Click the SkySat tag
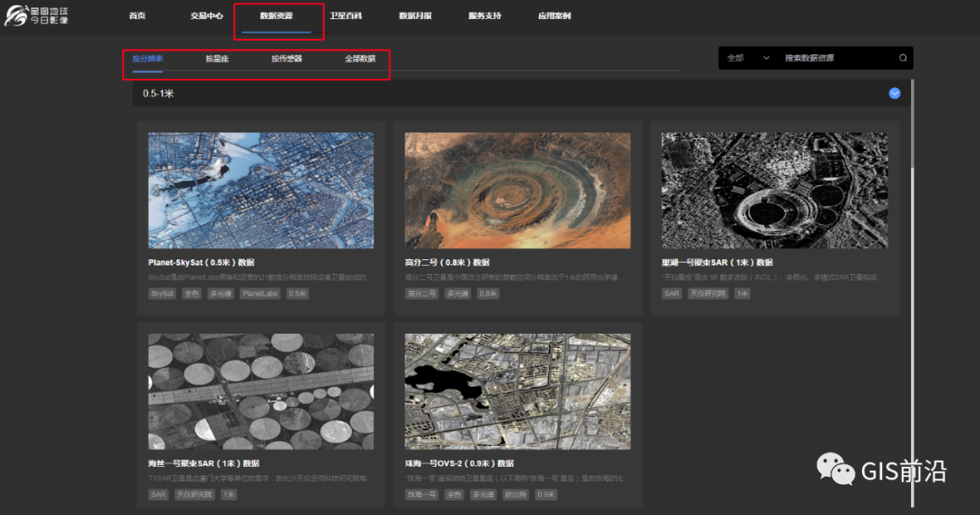980x515 pixels. [x=162, y=294]
